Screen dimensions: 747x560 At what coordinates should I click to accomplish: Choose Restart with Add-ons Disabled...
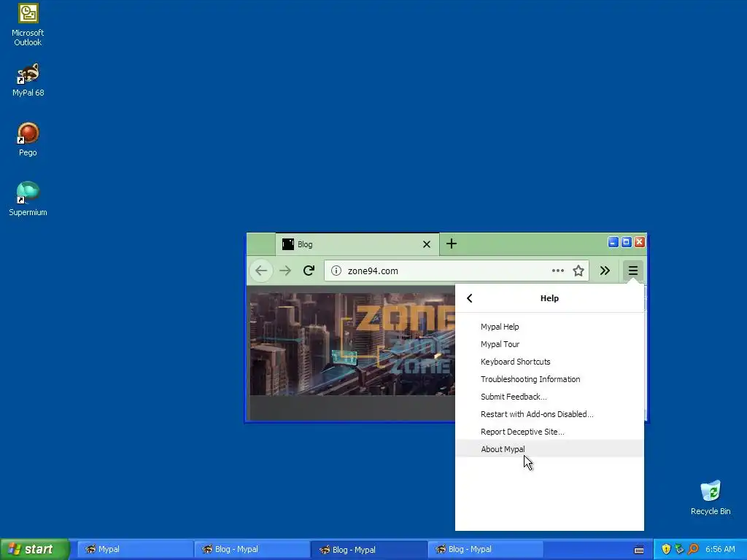(549, 414)
